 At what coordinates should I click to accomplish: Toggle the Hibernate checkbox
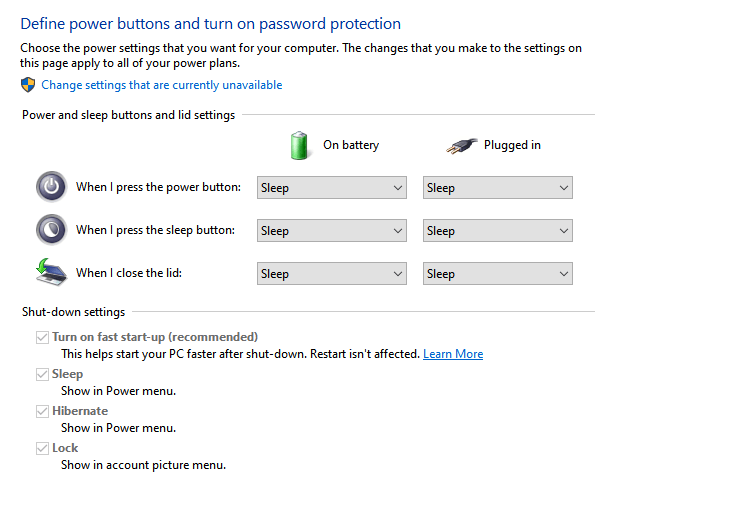[x=42, y=411]
